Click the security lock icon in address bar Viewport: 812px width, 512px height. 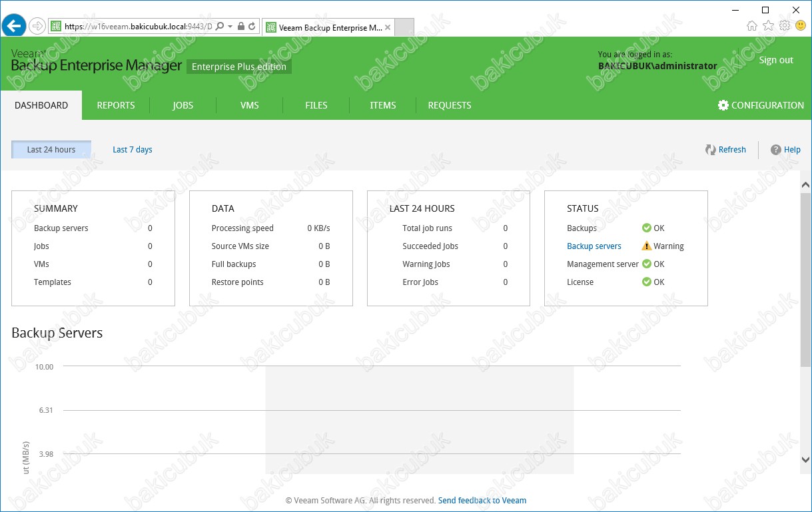coord(240,27)
